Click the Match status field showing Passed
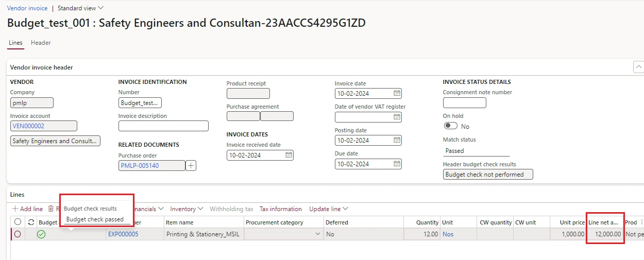644x260 pixels. 476,151
